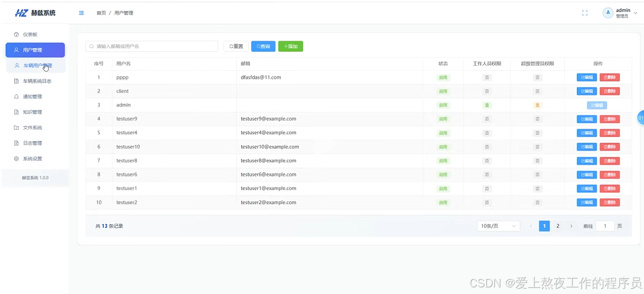The width and height of the screenshot is (644, 294).
Task: Click the admin avatar circle
Action: 608,13
